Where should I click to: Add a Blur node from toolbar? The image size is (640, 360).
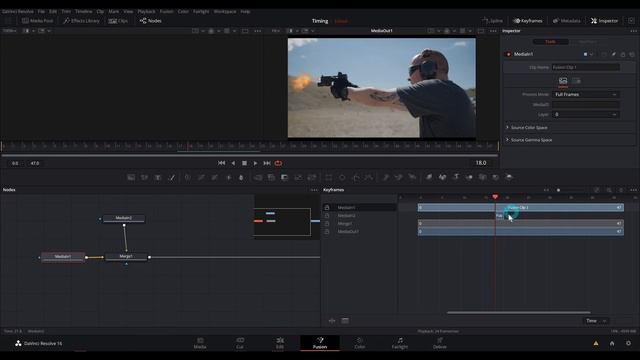coord(241,177)
